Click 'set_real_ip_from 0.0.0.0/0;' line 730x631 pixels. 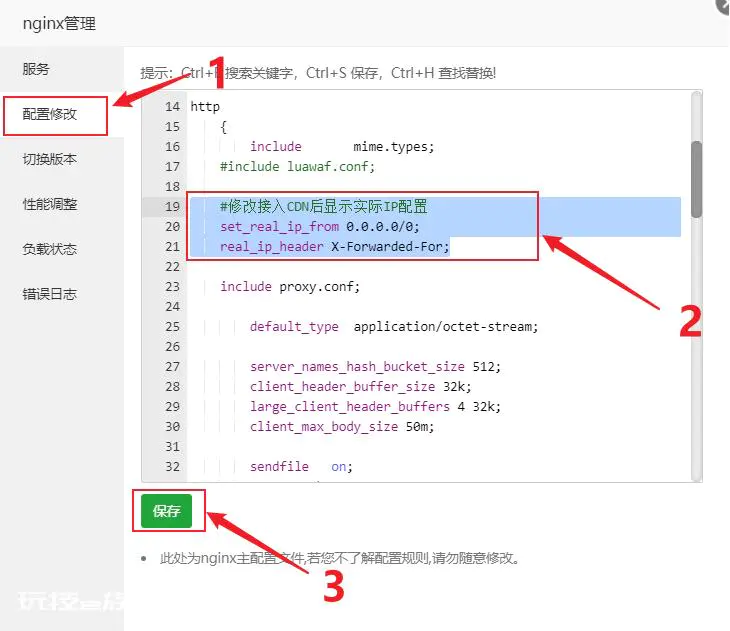click(x=320, y=227)
